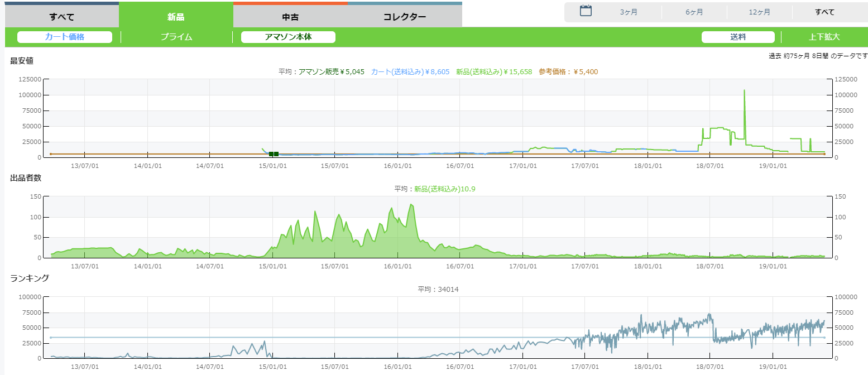Click the 100000 price spike peak

point(744,90)
